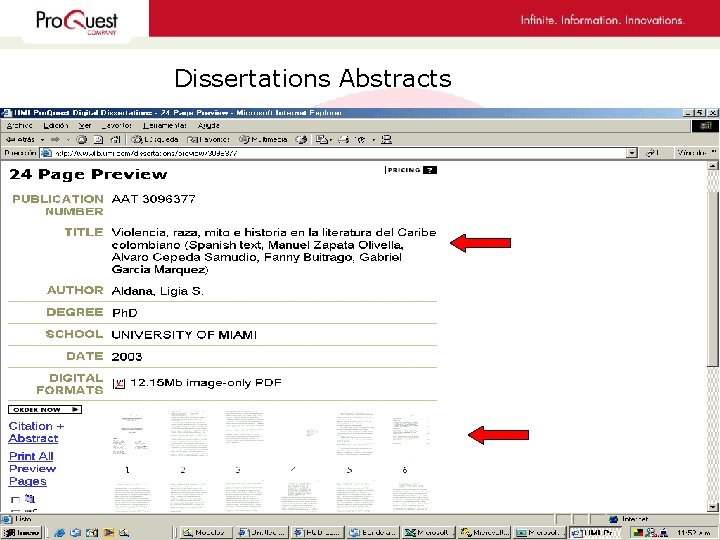Click Print All Preview Pages link

pyautogui.click(x=32, y=468)
